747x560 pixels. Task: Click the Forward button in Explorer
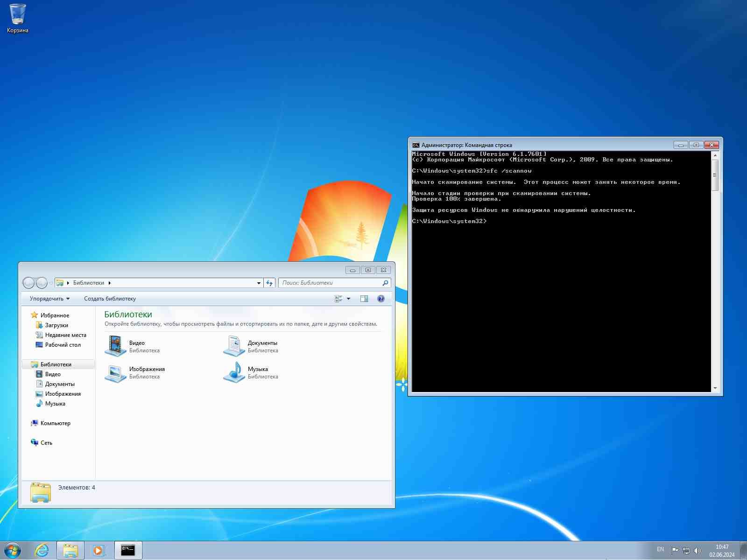(x=42, y=283)
